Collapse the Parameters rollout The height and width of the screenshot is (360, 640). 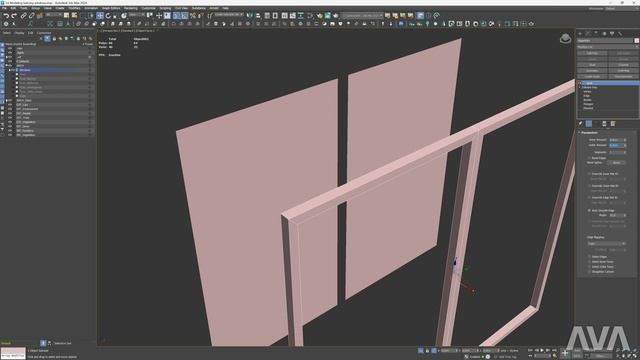tap(608, 133)
